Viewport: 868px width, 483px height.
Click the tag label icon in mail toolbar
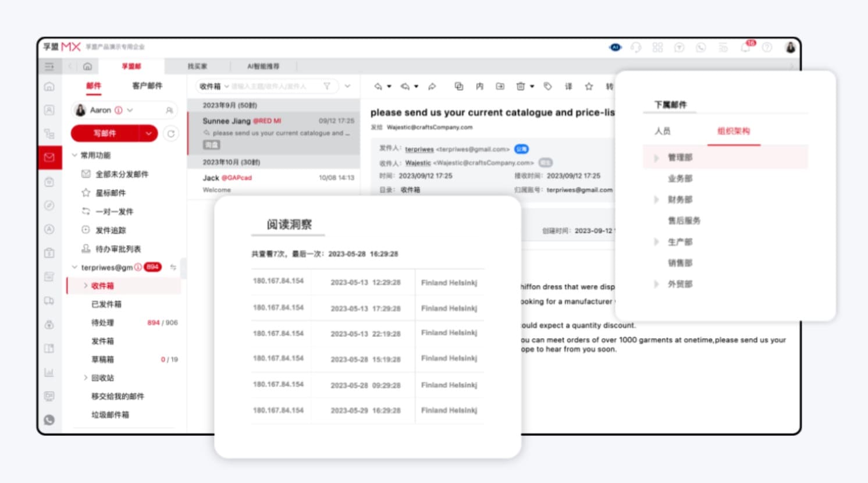click(x=547, y=86)
